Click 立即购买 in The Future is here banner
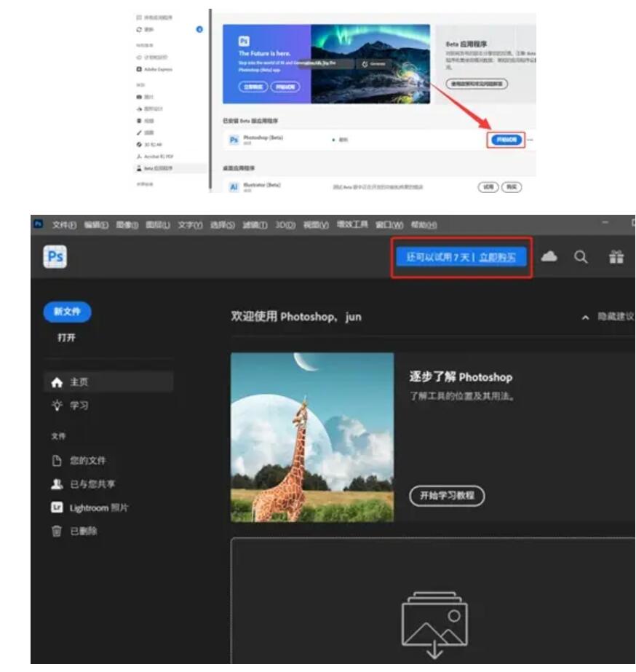Viewport: 636px width, 672px height. pos(253,87)
